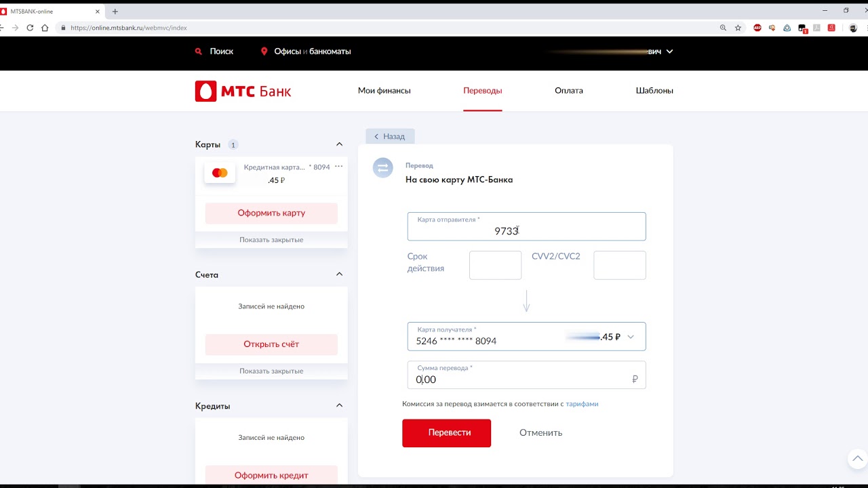Reload the page using the browser refresh icon
The width and height of the screenshot is (868, 488).
[30, 28]
